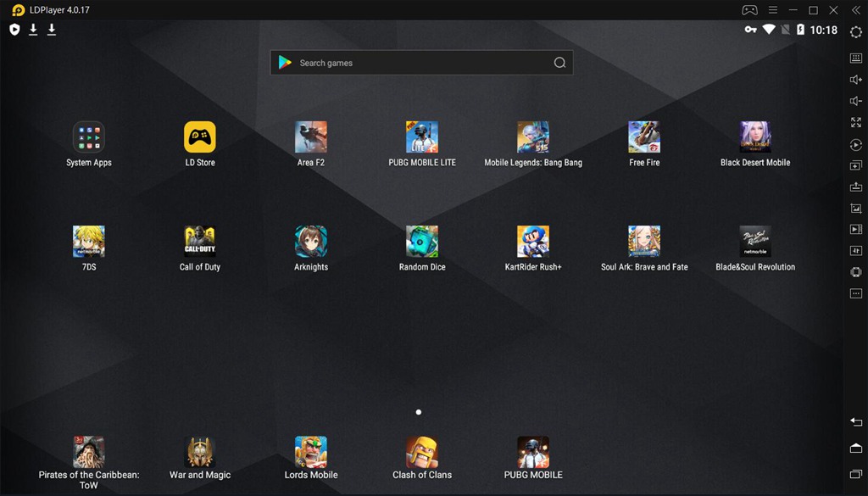Increase volume with the speaker plus icon
The width and height of the screenshot is (868, 496).
856,79
